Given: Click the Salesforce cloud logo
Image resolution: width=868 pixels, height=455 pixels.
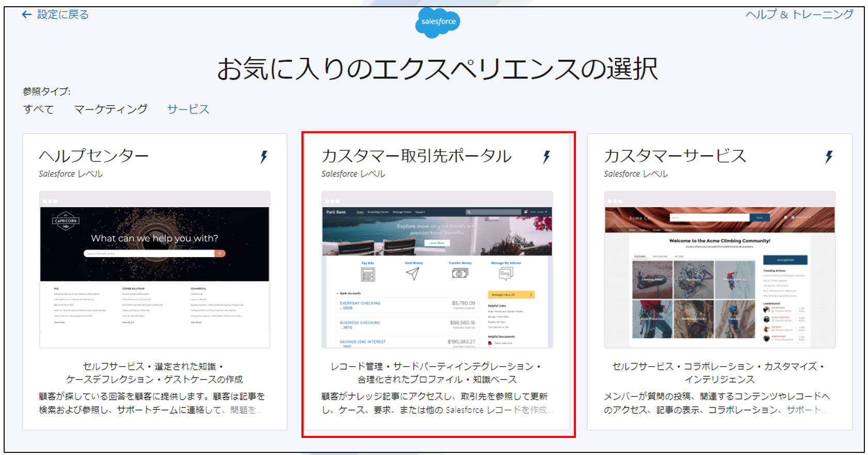Looking at the screenshot, I should click(x=437, y=22).
